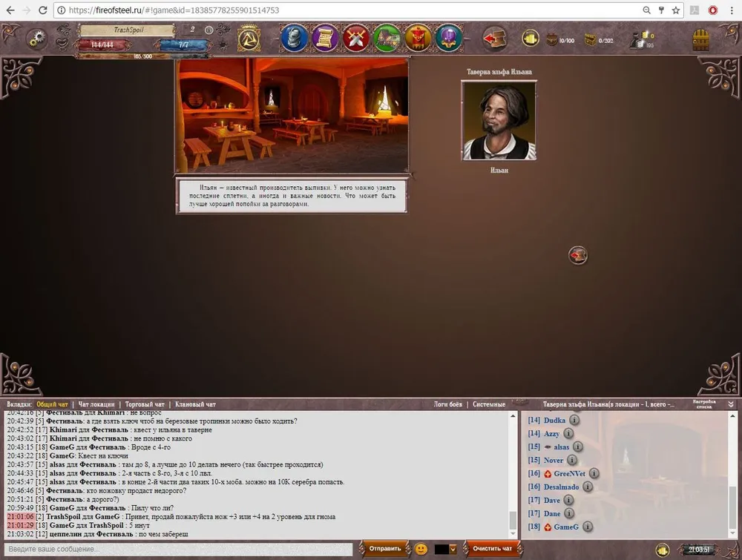View info for player Desalmado
This screenshot has width=742, height=560.
tap(587, 487)
